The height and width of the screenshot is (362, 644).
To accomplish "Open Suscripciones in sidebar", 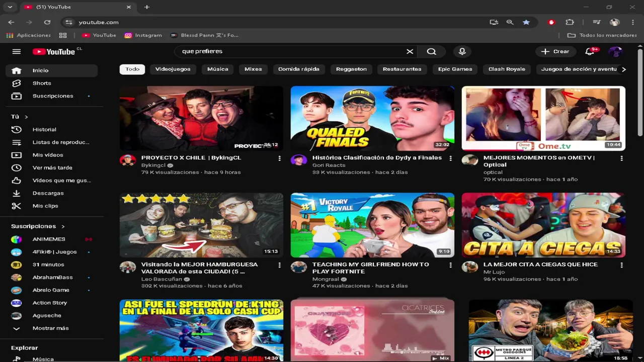I will 51,96.
